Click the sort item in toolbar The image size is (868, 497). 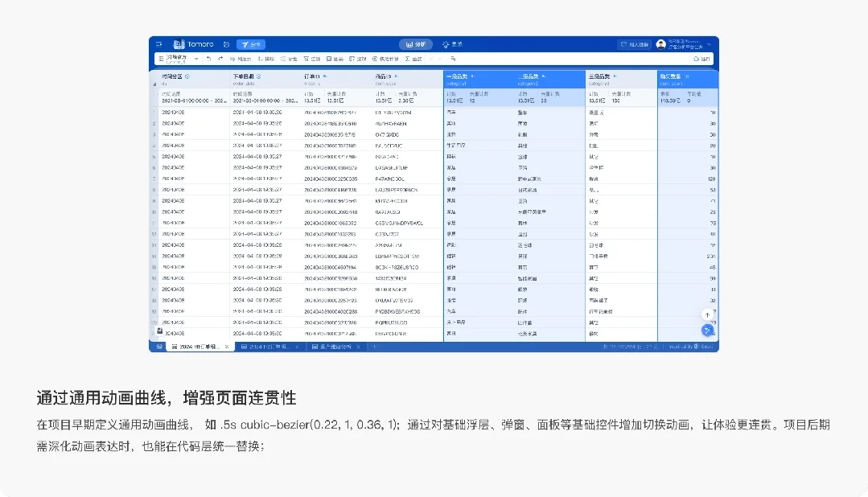pyautogui.click(x=266, y=59)
